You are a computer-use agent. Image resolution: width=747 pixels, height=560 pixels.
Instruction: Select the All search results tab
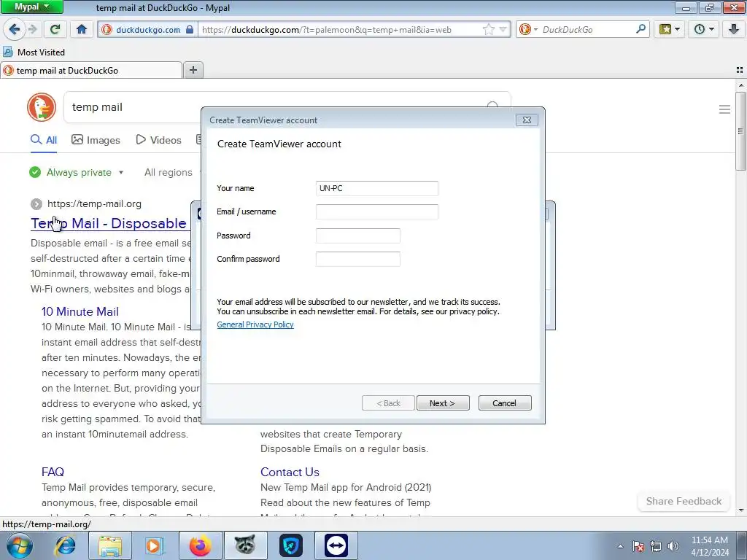pos(44,140)
